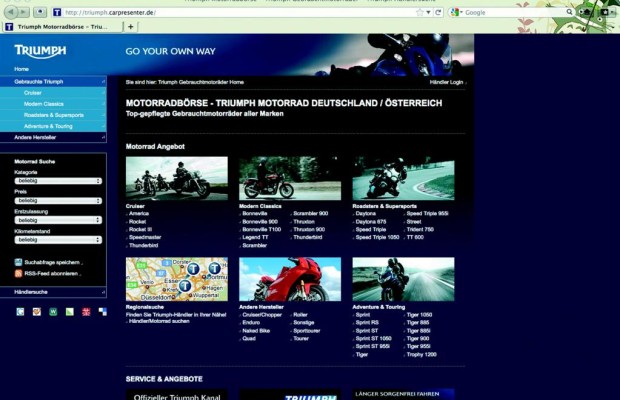This screenshot has width=620, height=400.
Task: Open the Erstzulassung dropdown
Action: [x=58, y=220]
